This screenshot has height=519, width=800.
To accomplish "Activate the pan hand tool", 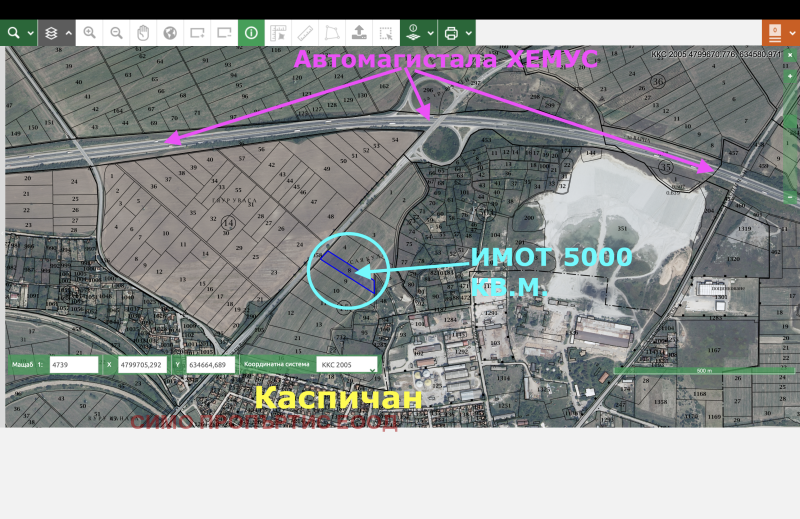I will point(143,32).
